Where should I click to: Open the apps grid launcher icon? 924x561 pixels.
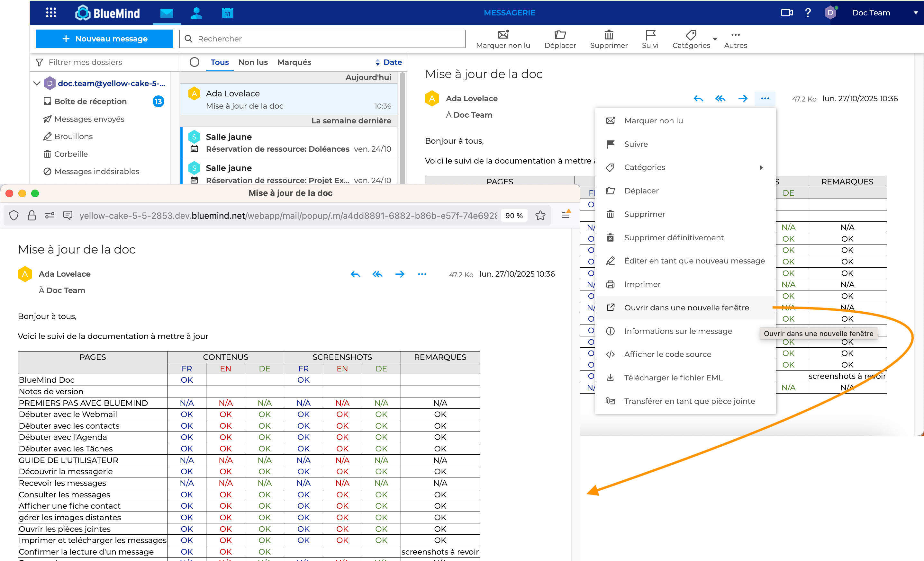pos(51,13)
